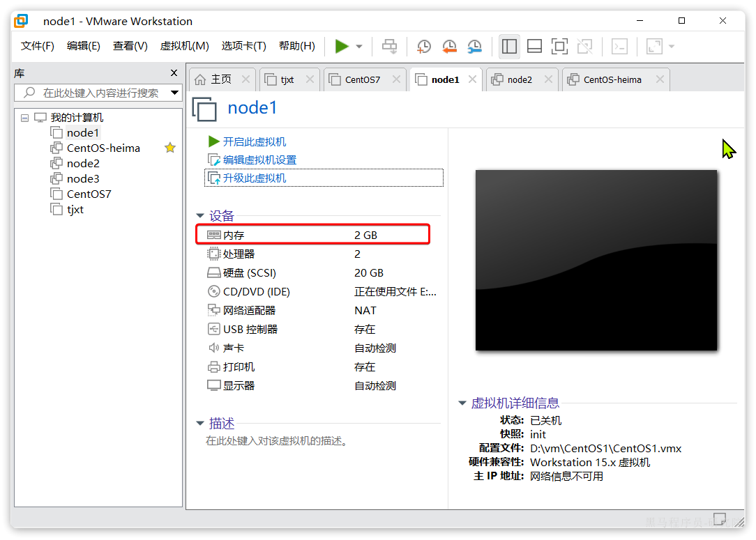Click the favorite star next to CentOS-heima
The width and height of the screenshot is (756, 540).
(x=169, y=148)
